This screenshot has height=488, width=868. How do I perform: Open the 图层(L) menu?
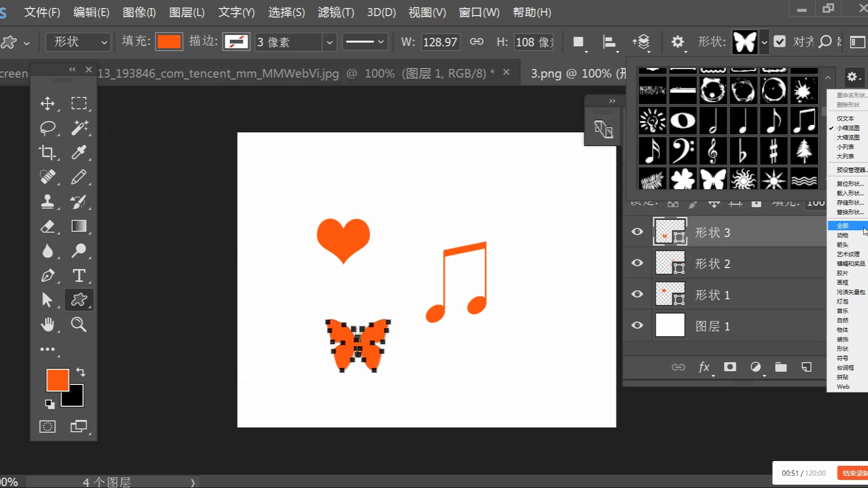(187, 12)
